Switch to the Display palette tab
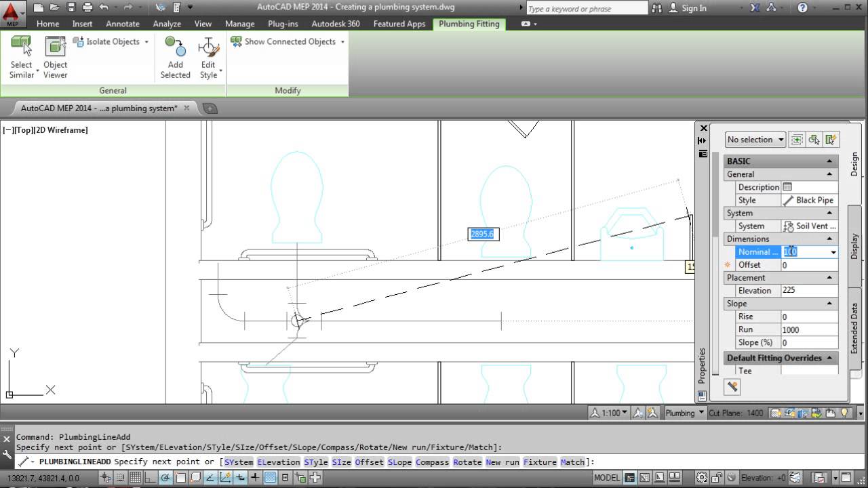The image size is (868, 488). 854,247
